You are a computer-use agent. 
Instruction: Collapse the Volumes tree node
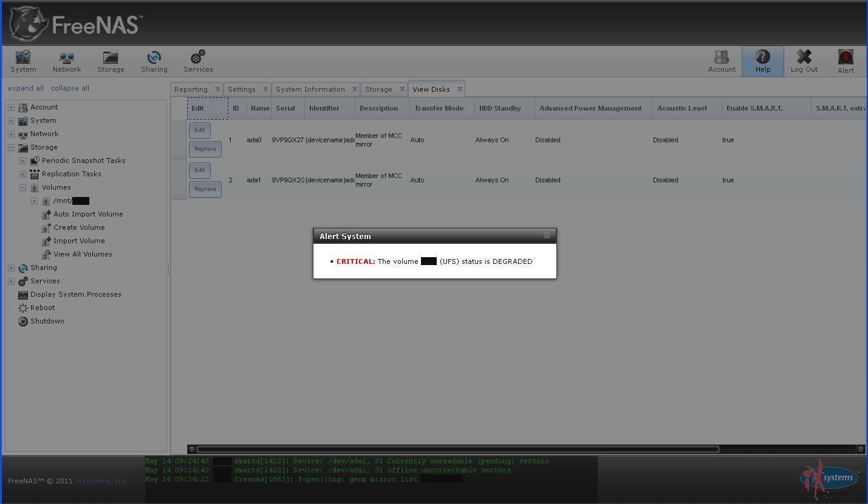(22, 188)
